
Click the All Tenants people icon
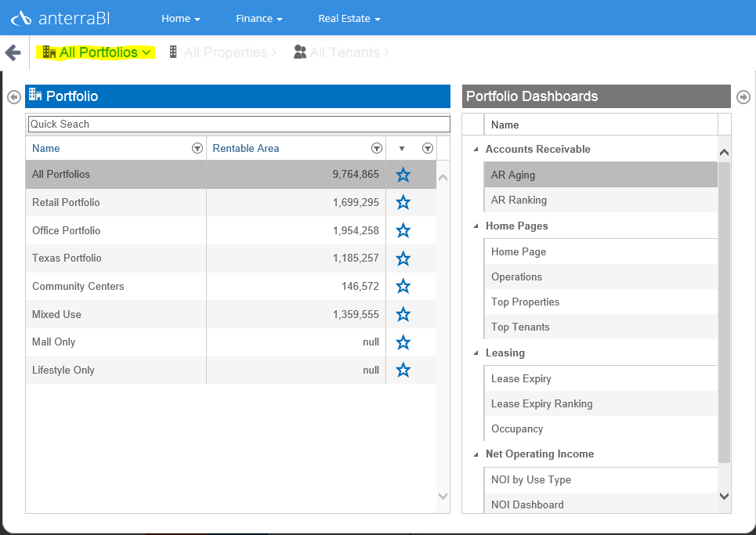[300, 52]
